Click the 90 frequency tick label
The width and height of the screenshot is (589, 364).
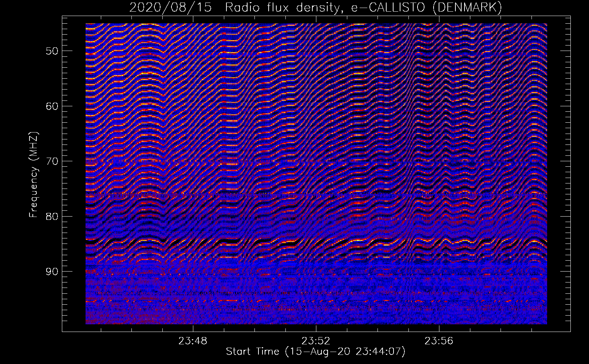click(52, 272)
